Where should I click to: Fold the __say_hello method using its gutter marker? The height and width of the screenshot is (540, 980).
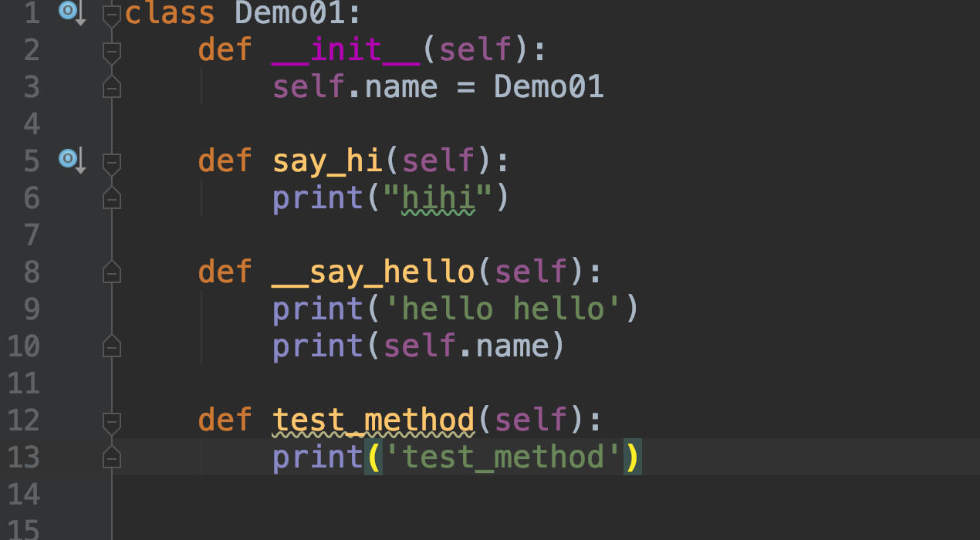tap(112, 272)
